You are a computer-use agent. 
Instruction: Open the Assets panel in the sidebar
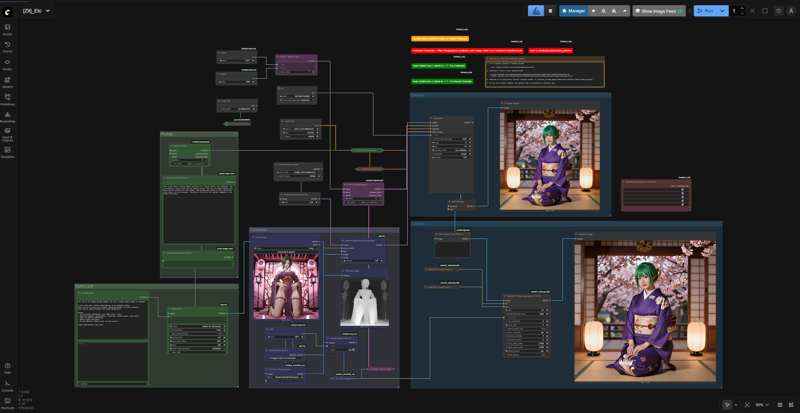(x=7, y=28)
